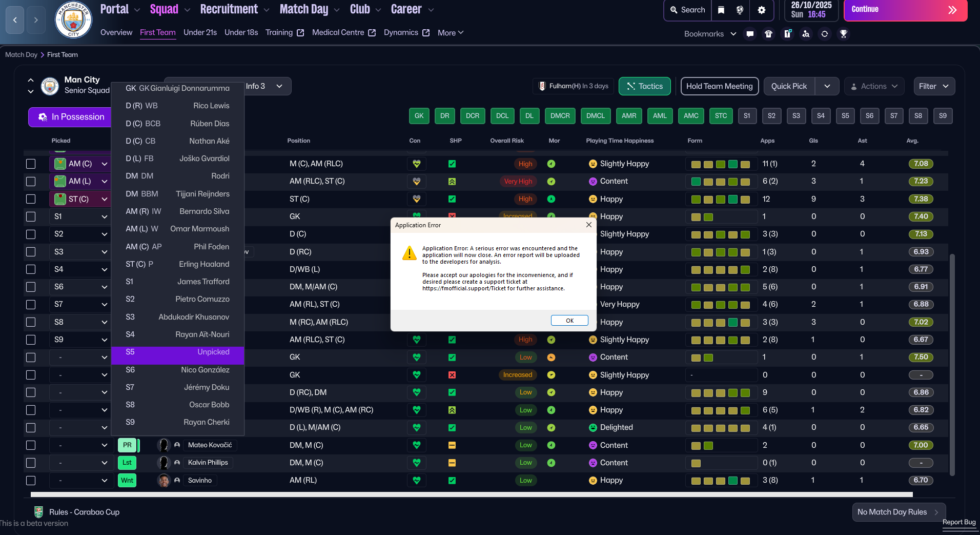Click the Hold Team Meeting button
The height and width of the screenshot is (535, 980).
(x=719, y=86)
